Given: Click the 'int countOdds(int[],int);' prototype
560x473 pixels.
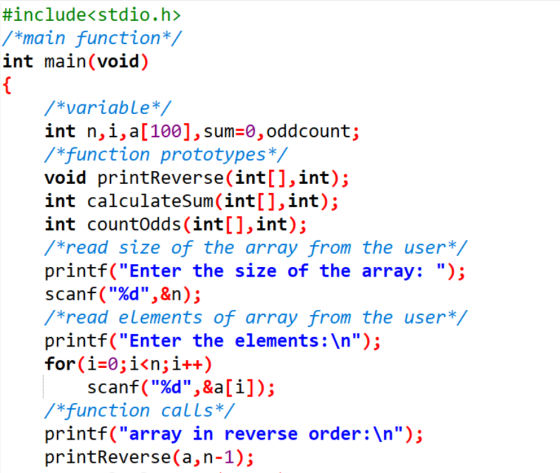Looking at the screenshot, I should click(176, 224).
